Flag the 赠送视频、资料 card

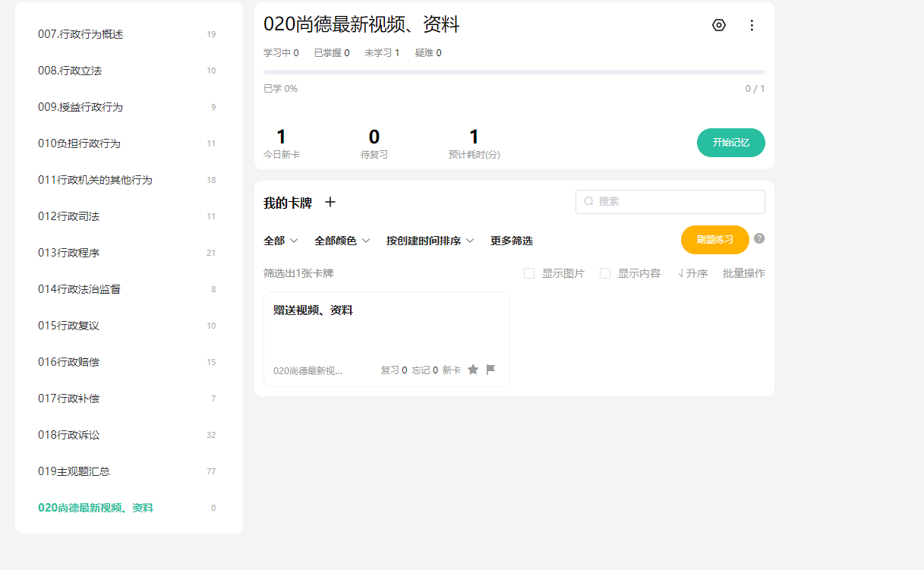click(490, 370)
